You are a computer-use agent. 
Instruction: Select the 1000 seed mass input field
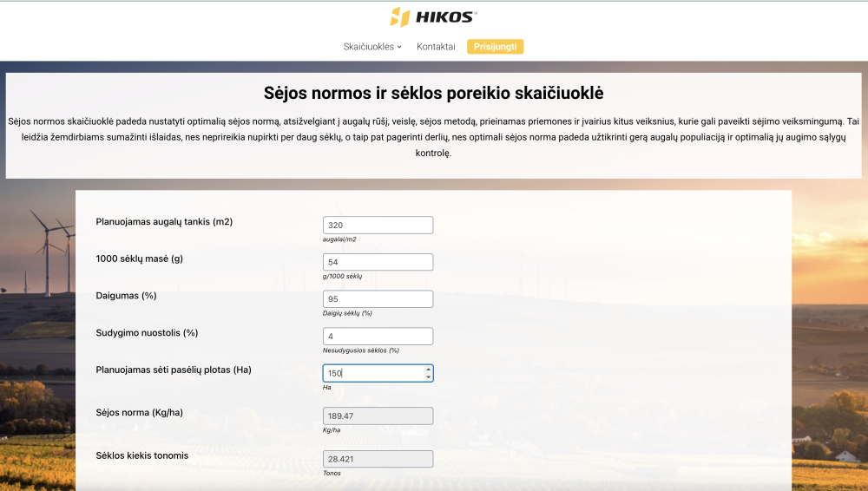point(378,262)
